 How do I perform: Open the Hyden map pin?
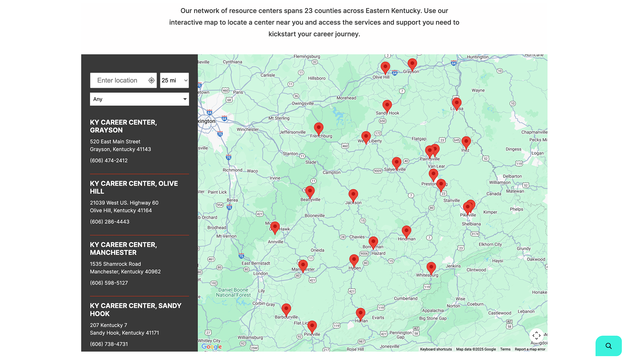[x=354, y=261]
